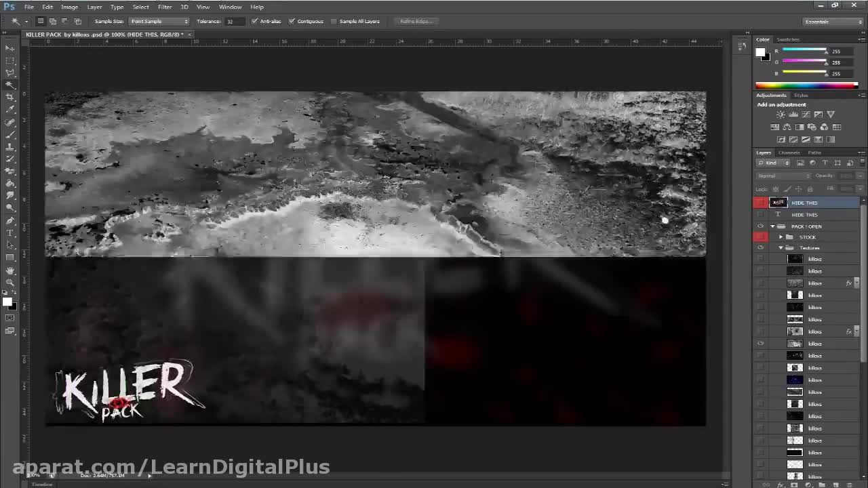This screenshot has width=868, height=488.
Task: Select the Crop tool
Action: [x=10, y=97]
